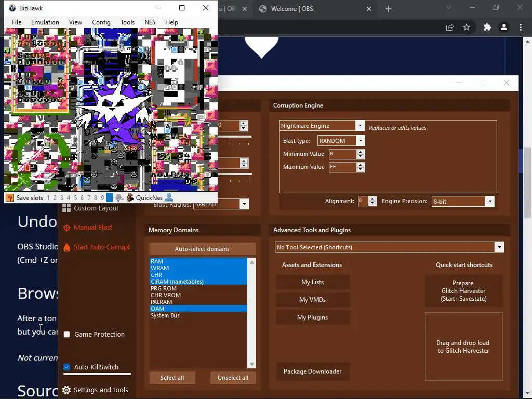
Task: Bookmark this page with the star icon
Action: (x=467, y=27)
